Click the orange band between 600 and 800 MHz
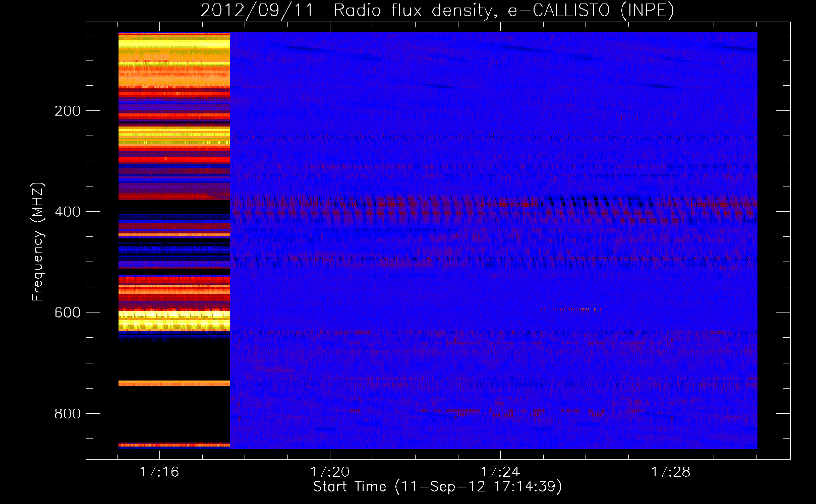Viewport: 816px width, 504px height. (x=174, y=384)
